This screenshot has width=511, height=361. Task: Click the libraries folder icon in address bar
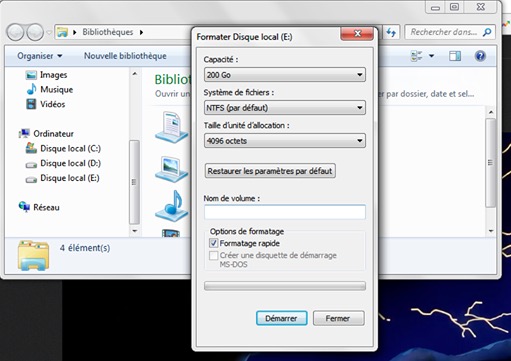tap(62, 32)
